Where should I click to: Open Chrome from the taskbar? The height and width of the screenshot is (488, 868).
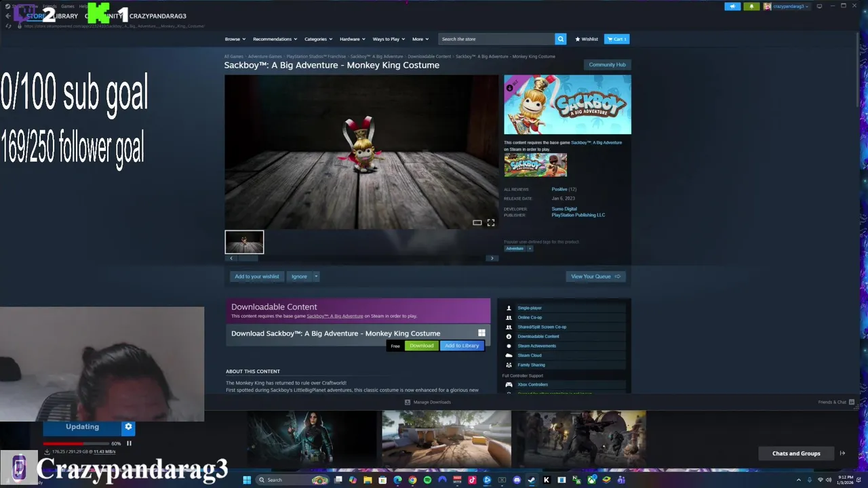click(412, 480)
